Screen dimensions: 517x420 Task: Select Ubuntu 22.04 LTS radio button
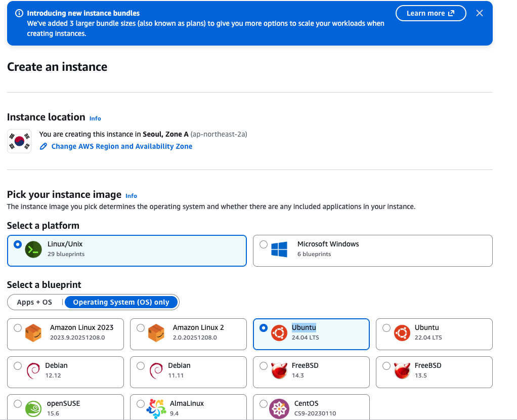coord(386,328)
